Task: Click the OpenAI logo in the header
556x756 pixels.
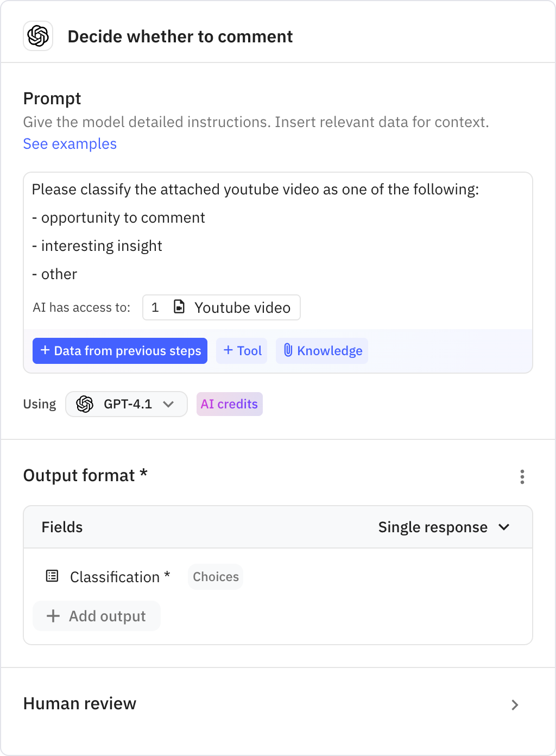Action: point(37,36)
